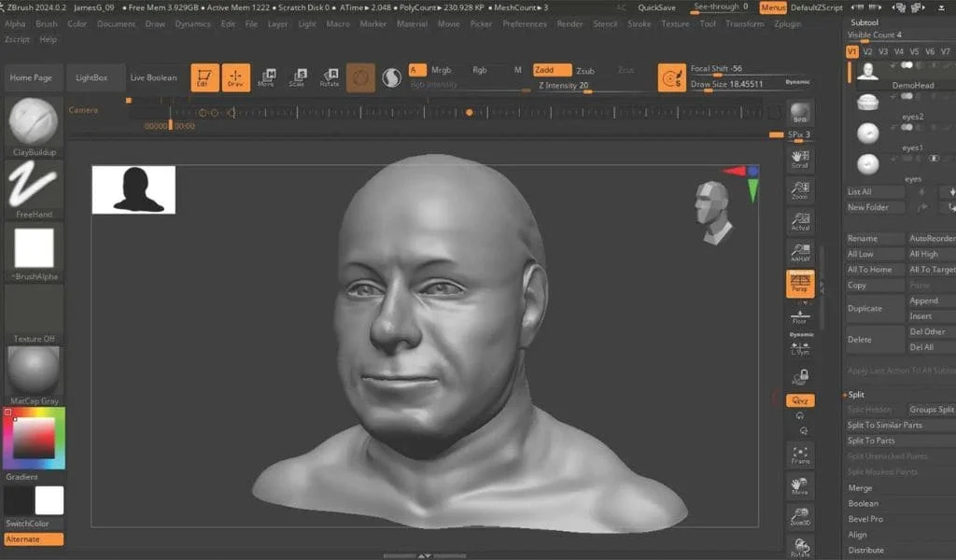Image resolution: width=956 pixels, height=560 pixels.
Task: Collapse the Split section in Subtool
Action: pyautogui.click(x=856, y=394)
